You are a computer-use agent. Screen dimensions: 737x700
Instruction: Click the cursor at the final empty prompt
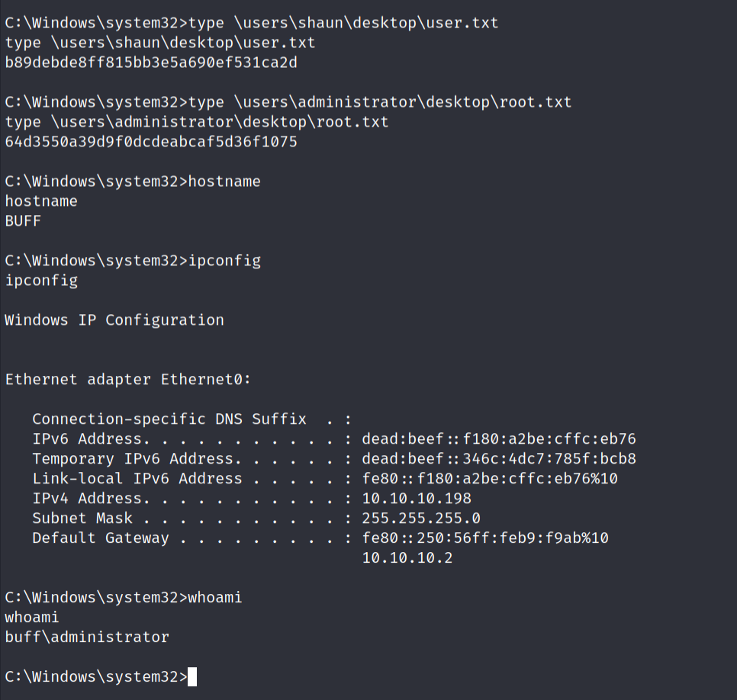coord(192,676)
